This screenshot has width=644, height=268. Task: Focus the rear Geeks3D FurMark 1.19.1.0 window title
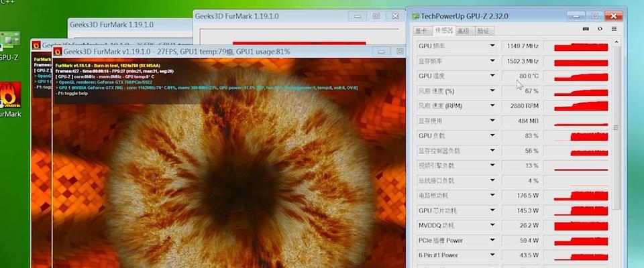click(x=112, y=25)
